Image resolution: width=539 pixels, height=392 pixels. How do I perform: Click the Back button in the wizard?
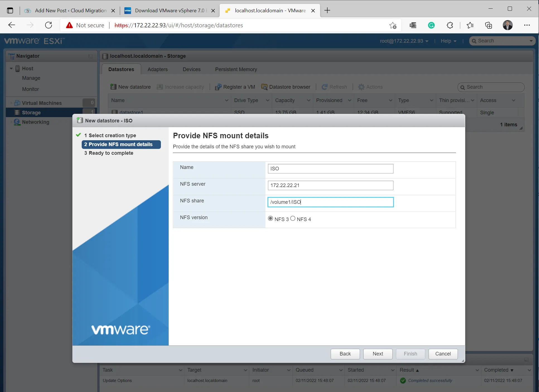pyautogui.click(x=345, y=354)
